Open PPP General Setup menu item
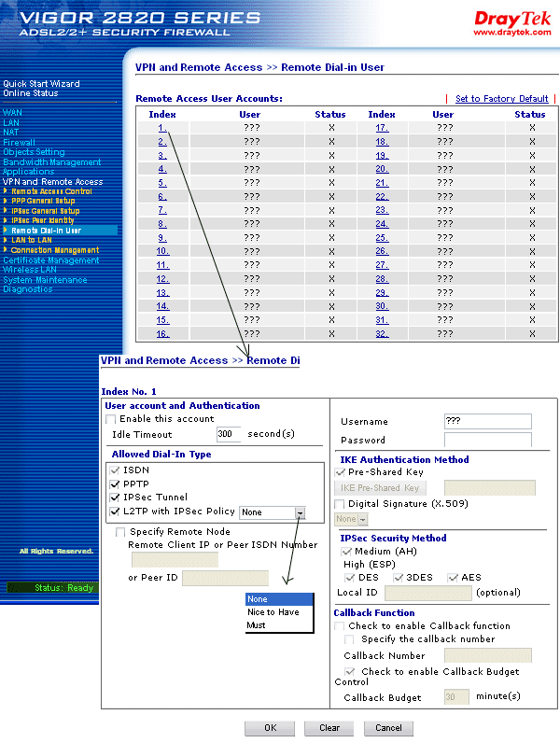 pyautogui.click(x=43, y=201)
